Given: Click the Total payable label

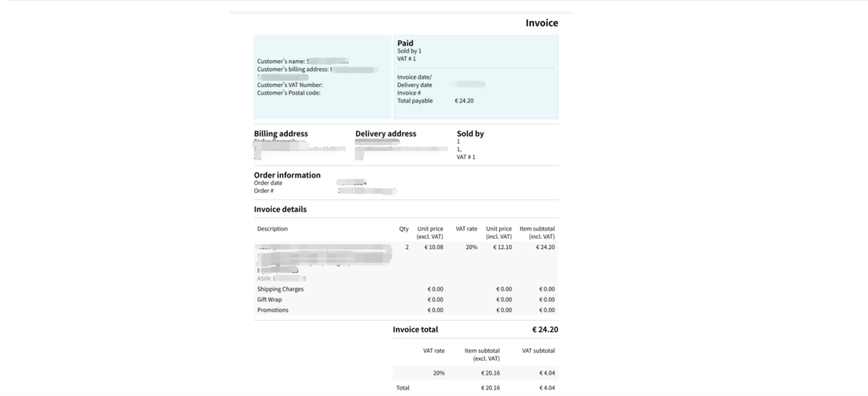Looking at the screenshot, I should (414, 101).
